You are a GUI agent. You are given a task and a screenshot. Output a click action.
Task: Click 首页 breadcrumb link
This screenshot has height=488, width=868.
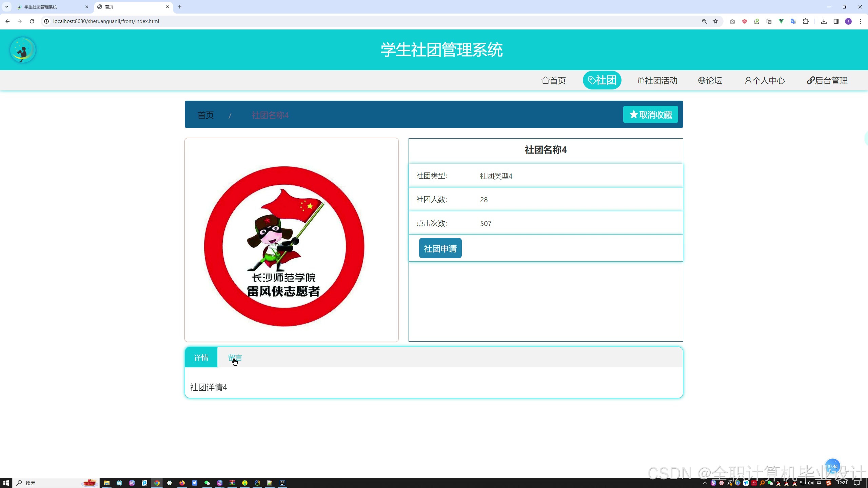(x=205, y=115)
